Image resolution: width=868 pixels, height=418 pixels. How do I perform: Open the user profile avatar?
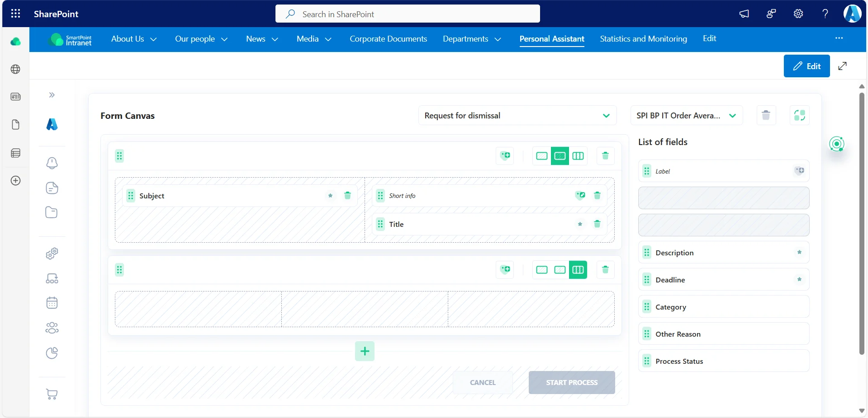[852, 14]
